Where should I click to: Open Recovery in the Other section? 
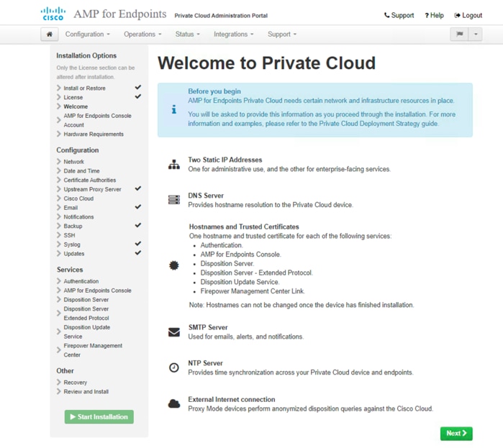pos(76,383)
